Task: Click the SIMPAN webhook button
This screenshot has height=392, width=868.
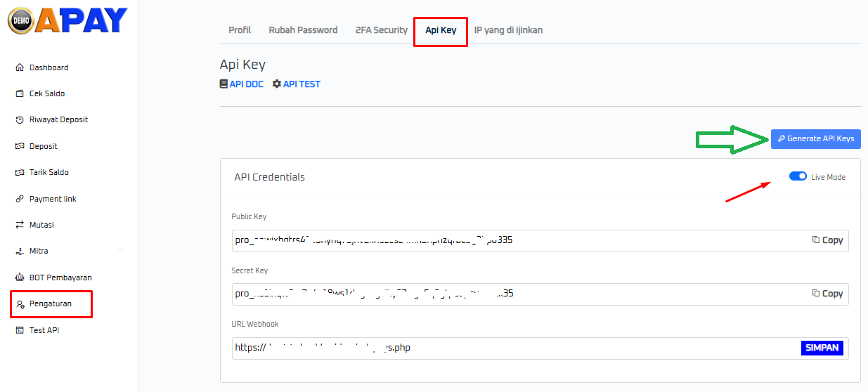Action: tap(822, 348)
